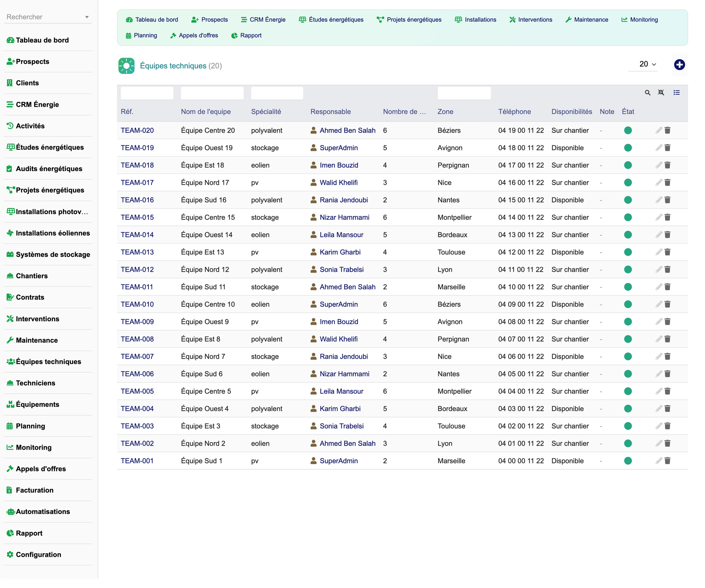This screenshot has height=588, width=705.
Task: Focus the Spécialité column filter field
Action: (x=277, y=93)
